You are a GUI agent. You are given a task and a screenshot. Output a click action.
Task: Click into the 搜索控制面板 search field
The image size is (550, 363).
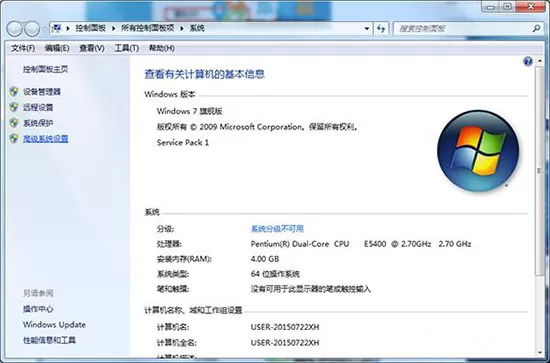(463, 28)
